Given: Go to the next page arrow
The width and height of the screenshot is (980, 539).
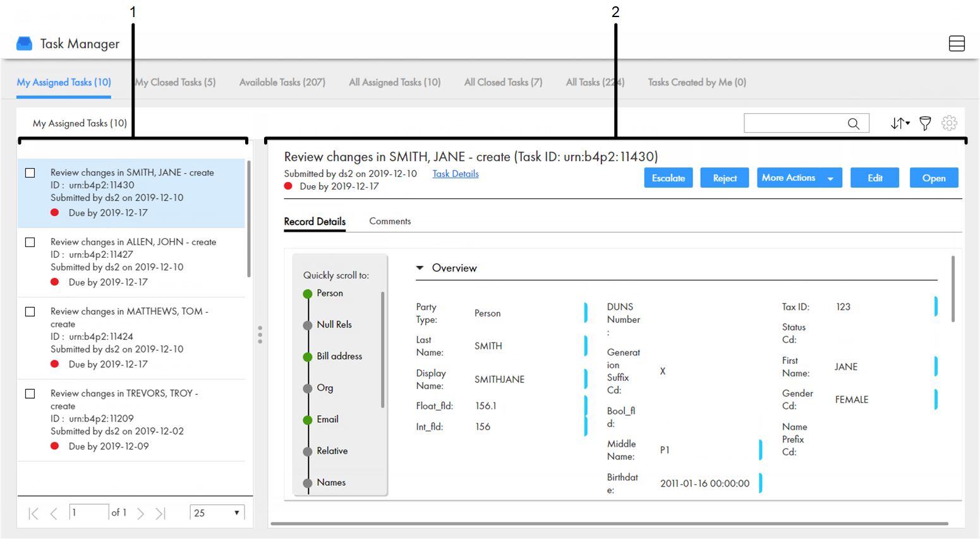Looking at the screenshot, I should coord(140,514).
